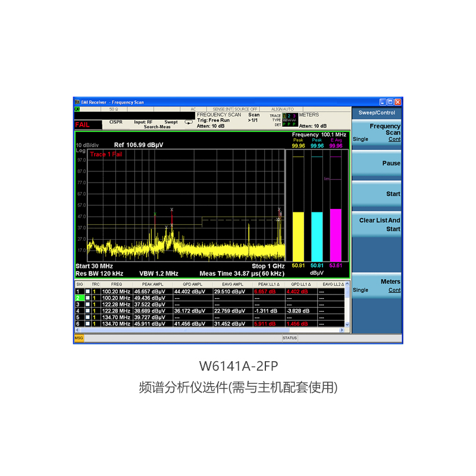
Task: Select the magenta E Avg meter bar
Action: click(336, 235)
